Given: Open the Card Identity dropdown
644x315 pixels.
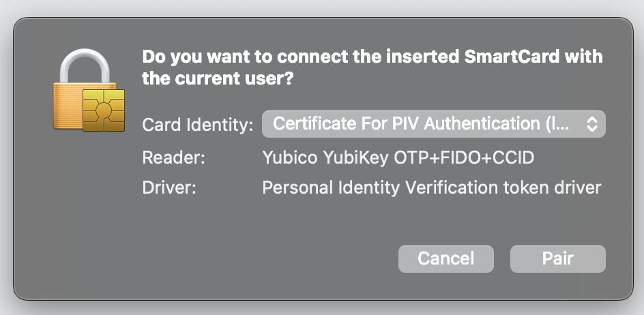Looking at the screenshot, I should 434,124.
